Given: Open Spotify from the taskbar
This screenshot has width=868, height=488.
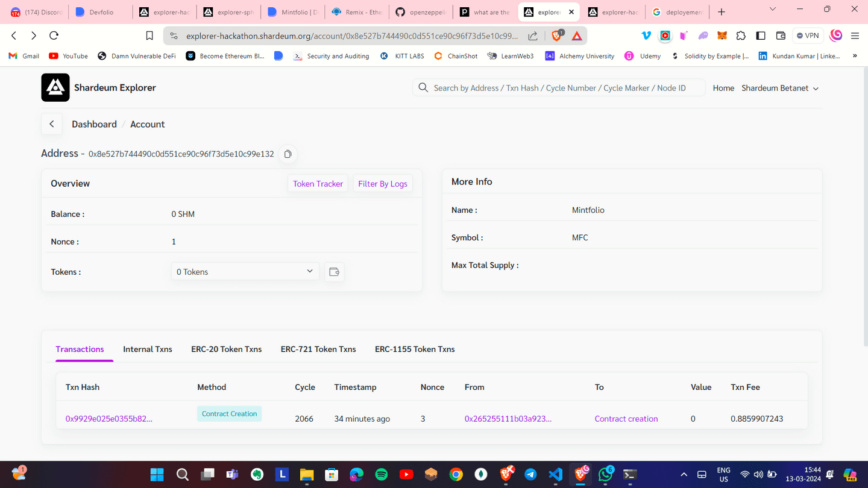Looking at the screenshot, I should point(382,475).
